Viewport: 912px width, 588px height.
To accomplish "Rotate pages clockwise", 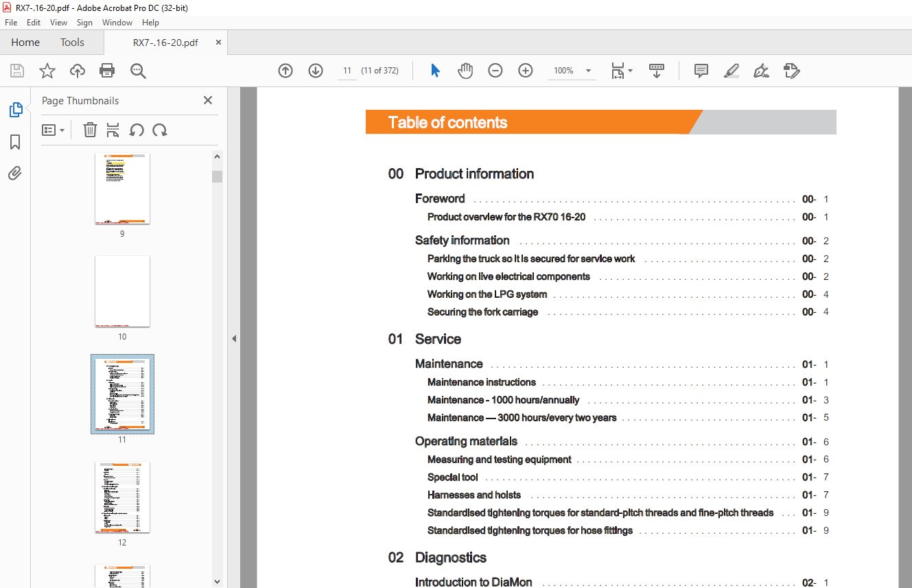I will click(x=160, y=130).
